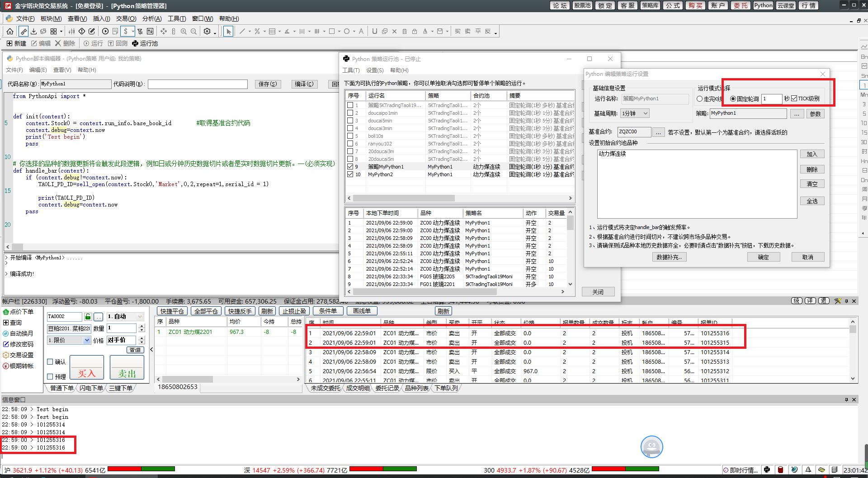
Task: Increase 数量 with the up stepper
Action: [142, 326]
